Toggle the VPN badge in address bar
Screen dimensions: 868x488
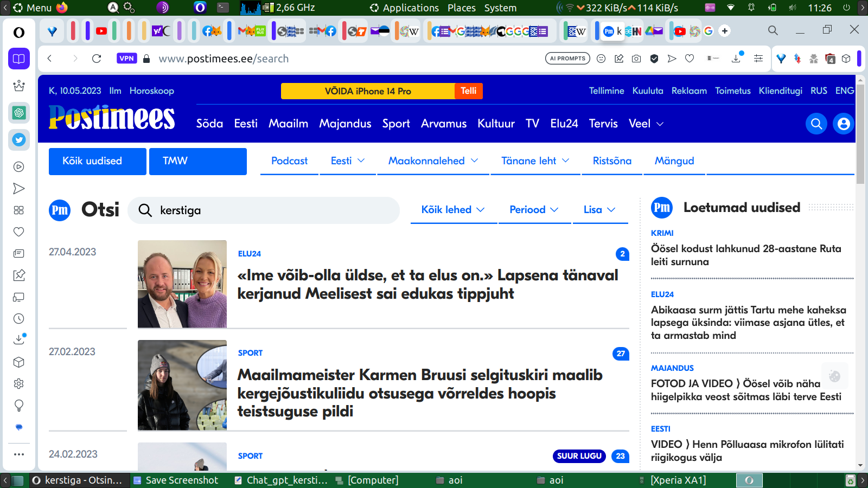[x=127, y=59]
